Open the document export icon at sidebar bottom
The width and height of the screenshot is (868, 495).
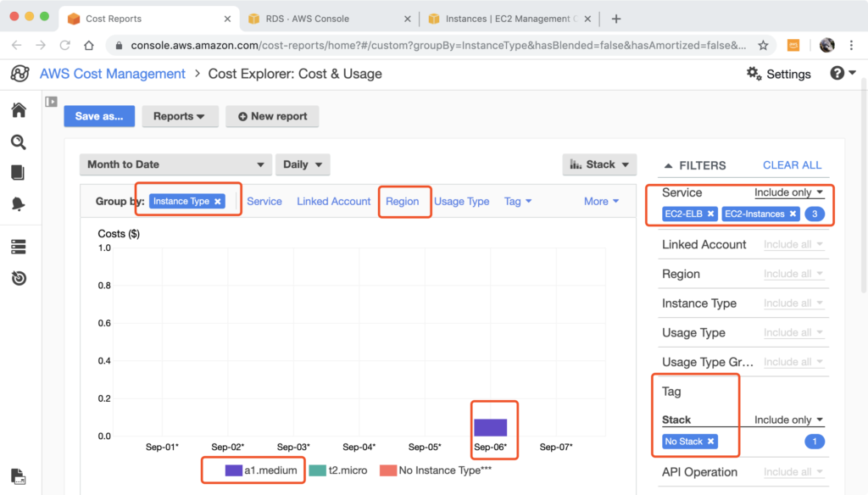coord(19,476)
